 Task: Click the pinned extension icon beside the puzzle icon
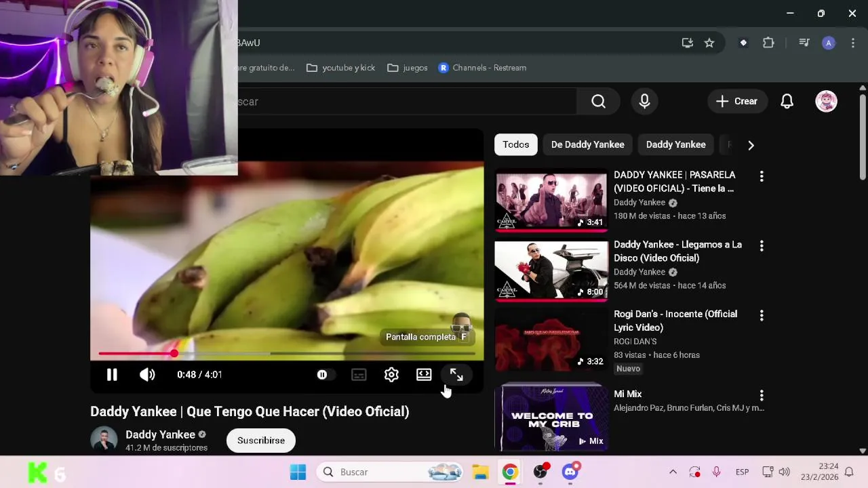click(743, 43)
